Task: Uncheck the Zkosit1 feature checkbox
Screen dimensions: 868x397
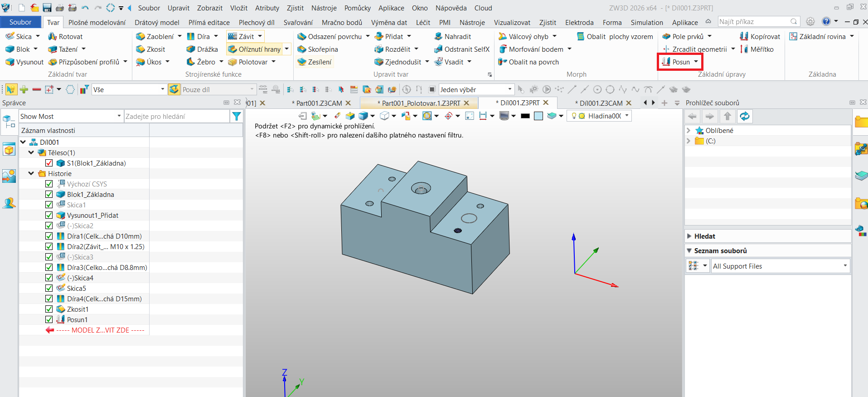Action: click(49, 309)
